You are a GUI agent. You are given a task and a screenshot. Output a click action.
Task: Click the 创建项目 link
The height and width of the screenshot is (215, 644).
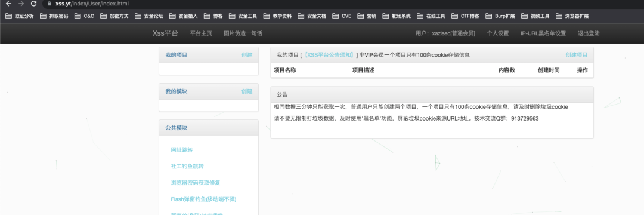pos(576,55)
